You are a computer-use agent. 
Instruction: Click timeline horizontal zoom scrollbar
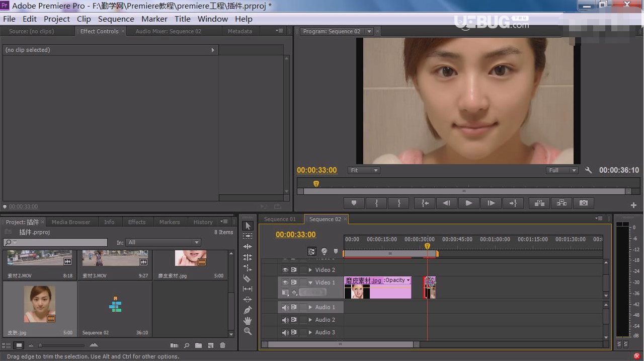tap(341, 345)
